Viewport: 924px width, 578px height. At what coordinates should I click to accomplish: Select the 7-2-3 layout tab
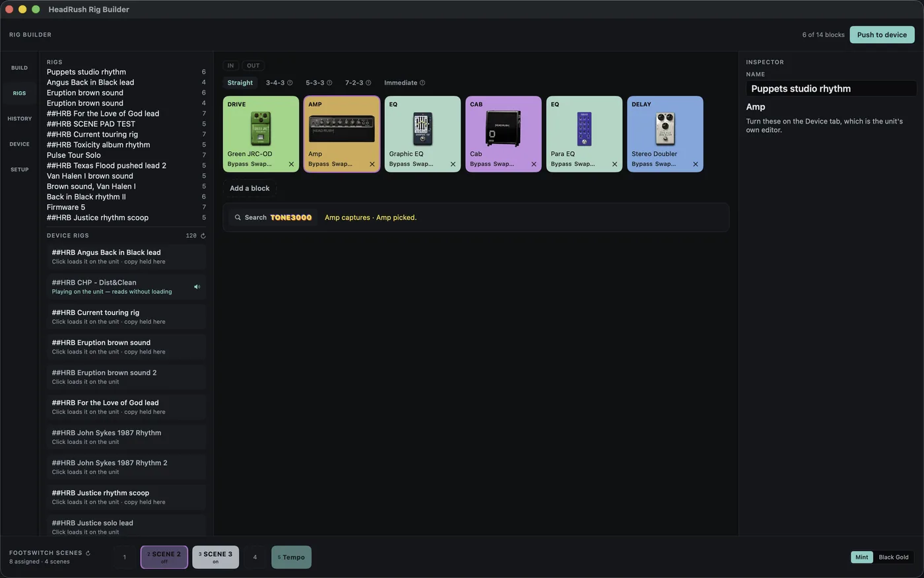[354, 83]
